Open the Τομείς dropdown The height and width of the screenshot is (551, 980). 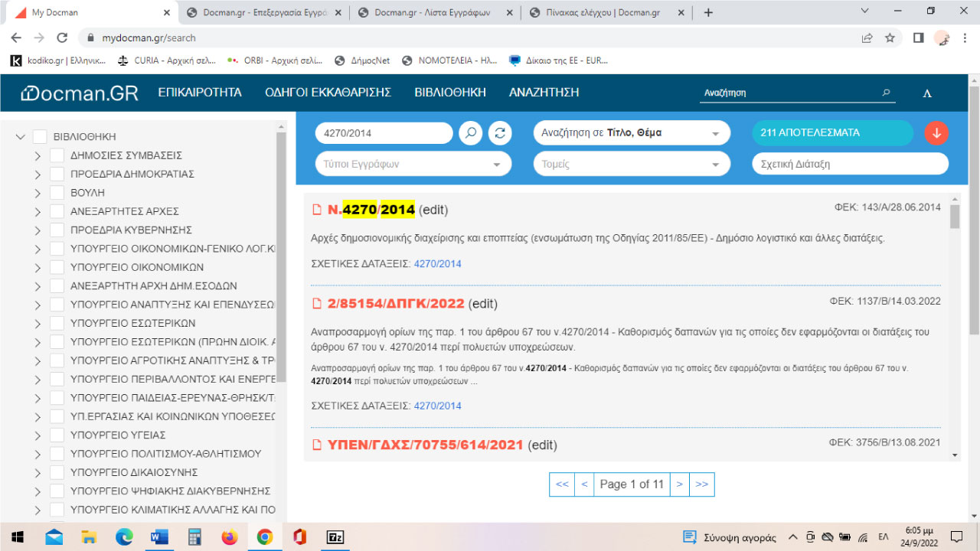(630, 164)
